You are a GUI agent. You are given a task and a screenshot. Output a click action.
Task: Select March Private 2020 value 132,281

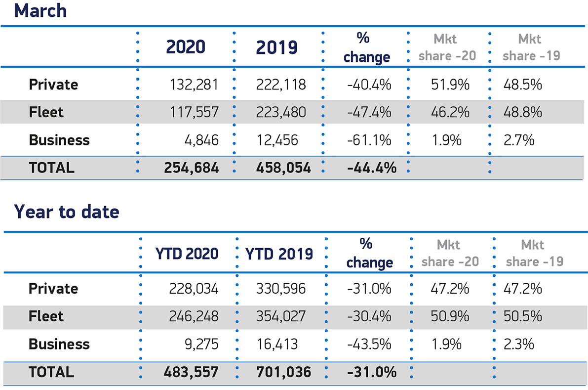pyautogui.click(x=194, y=85)
